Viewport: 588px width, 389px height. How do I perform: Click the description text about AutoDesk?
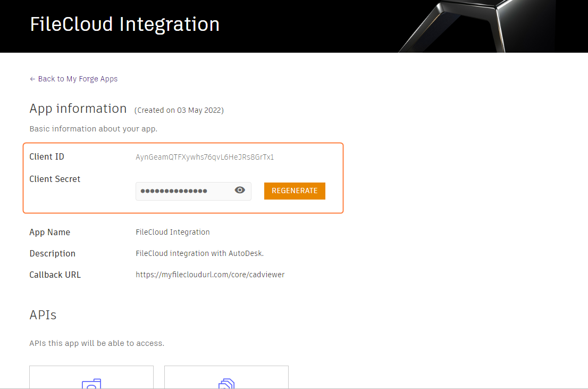[200, 253]
